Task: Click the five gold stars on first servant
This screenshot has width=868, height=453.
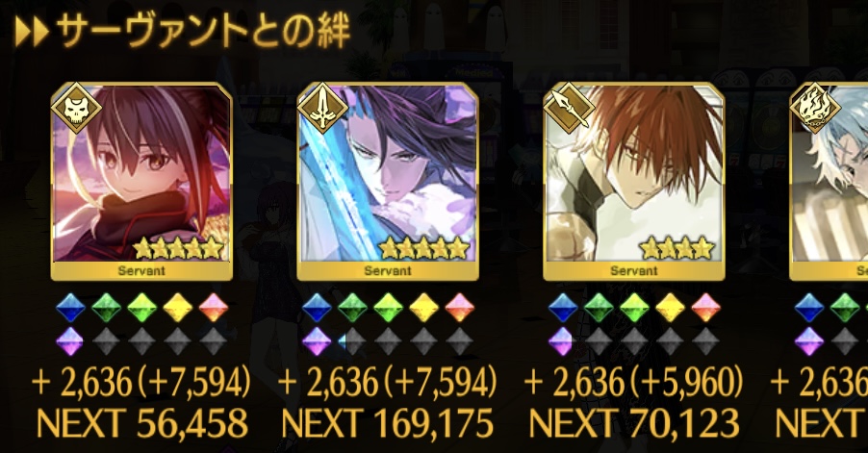Action: pos(179,248)
